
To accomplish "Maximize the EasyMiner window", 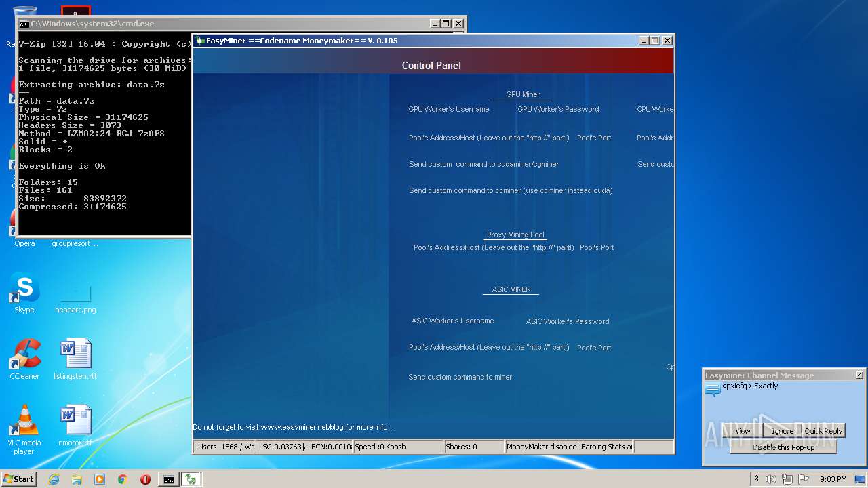I will click(655, 41).
